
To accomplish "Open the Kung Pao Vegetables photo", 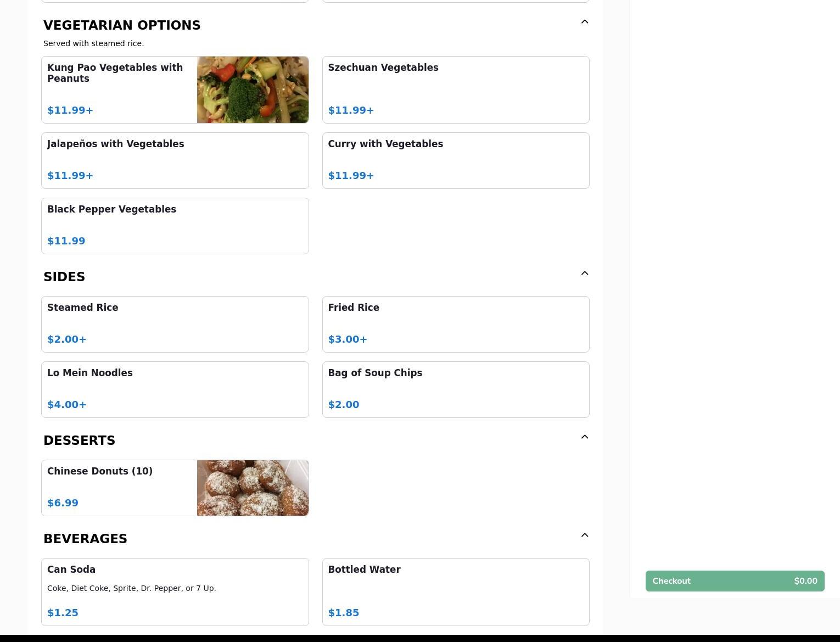I will (253, 90).
